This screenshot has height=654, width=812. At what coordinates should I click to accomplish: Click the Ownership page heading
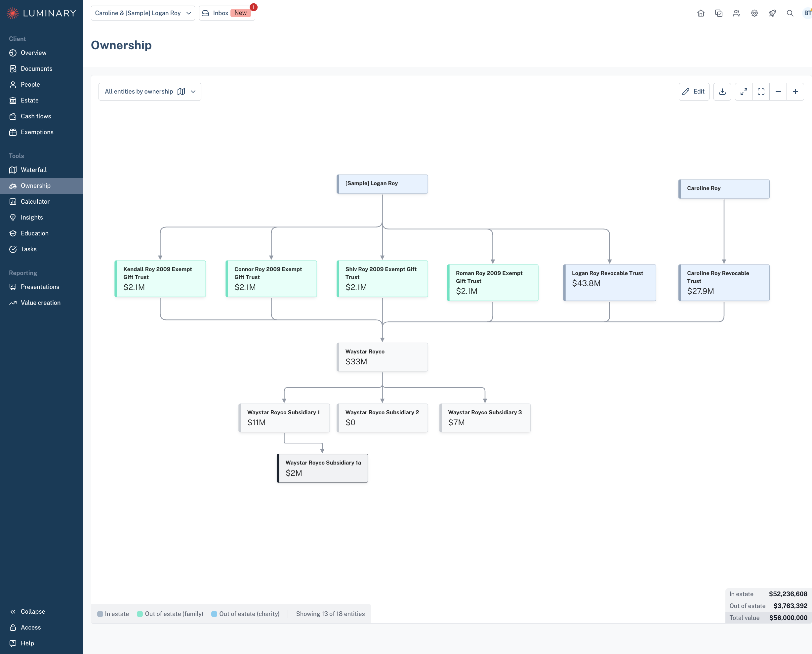coord(121,45)
